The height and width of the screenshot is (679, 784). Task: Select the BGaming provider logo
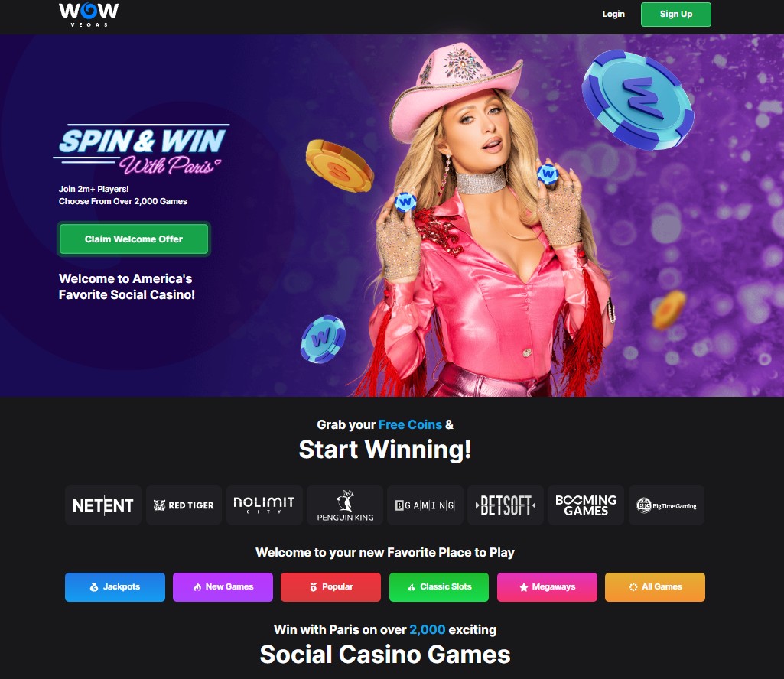pyautogui.click(x=425, y=505)
